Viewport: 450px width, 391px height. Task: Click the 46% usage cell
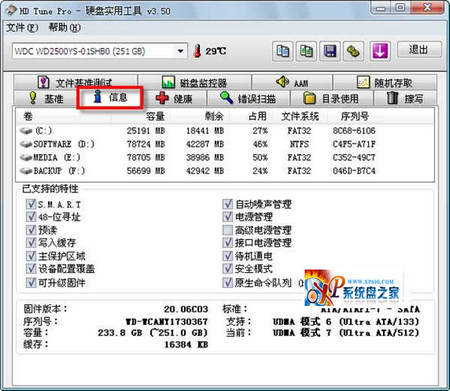coord(260,144)
